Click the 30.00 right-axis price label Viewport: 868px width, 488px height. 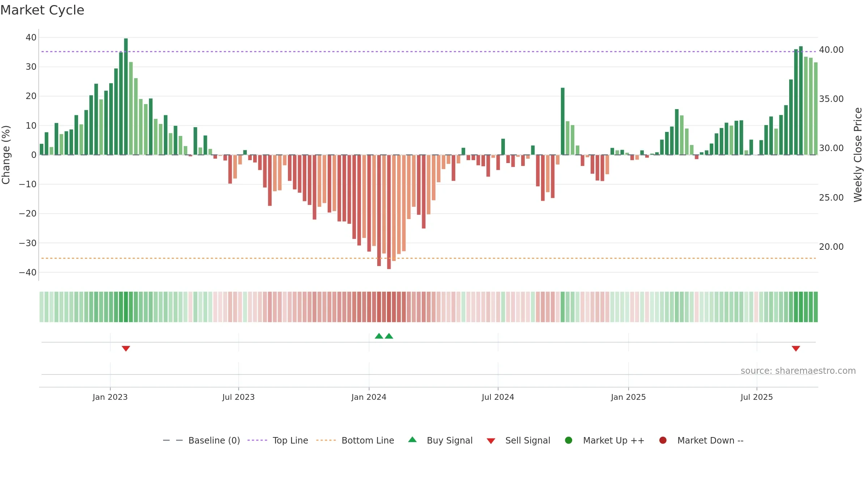pyautogui.click(x=831, y=148)
